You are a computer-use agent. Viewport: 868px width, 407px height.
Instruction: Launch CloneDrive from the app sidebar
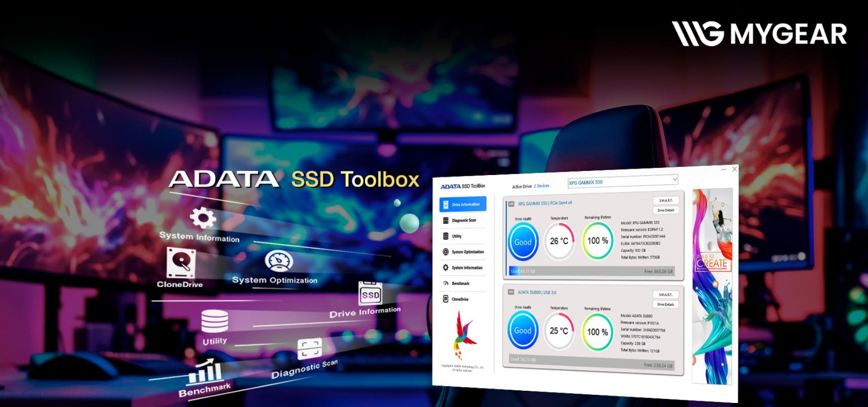coord(446,299)
